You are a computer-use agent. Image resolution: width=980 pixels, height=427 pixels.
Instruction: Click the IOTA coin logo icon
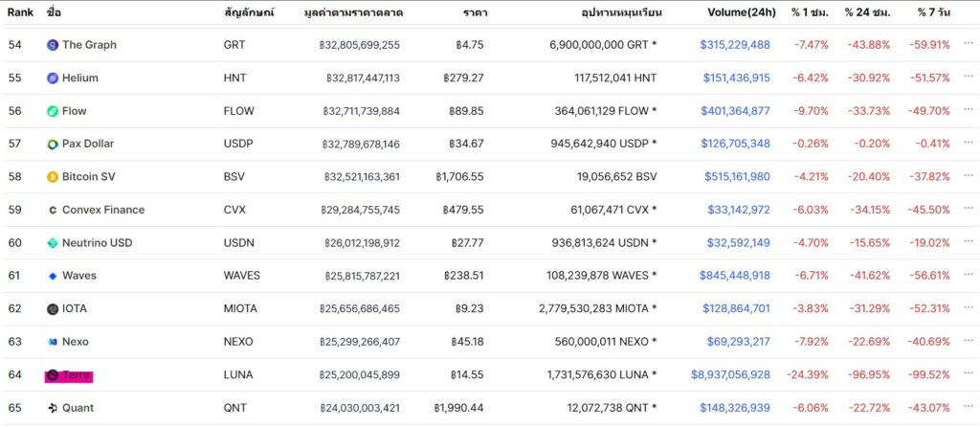[53, 309]
